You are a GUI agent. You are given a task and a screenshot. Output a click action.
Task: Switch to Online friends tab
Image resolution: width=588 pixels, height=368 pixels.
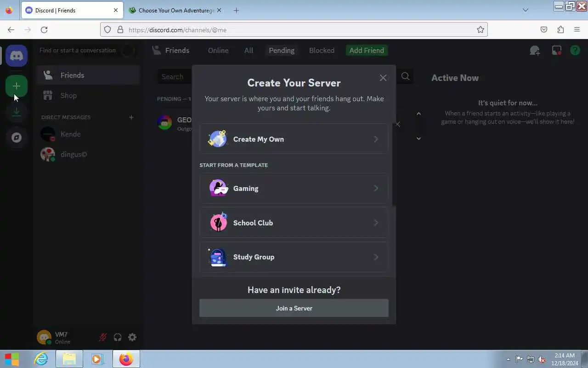(x=218, y=51)
